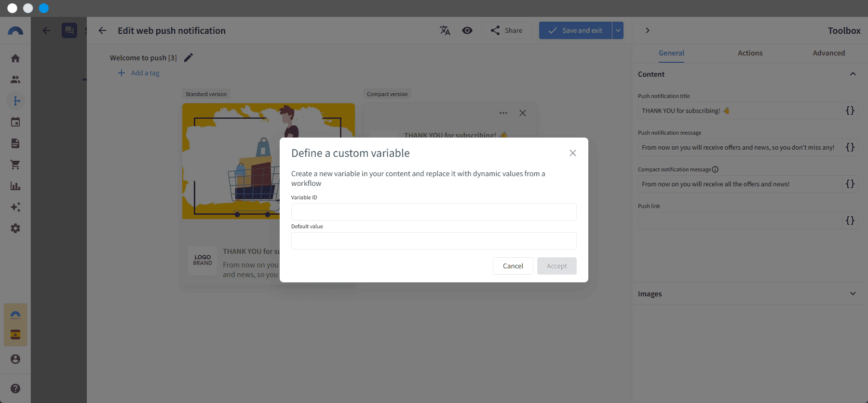Viewport: 868px width, 403px height.
Task: Click the Standard version label
Action: 206,94
